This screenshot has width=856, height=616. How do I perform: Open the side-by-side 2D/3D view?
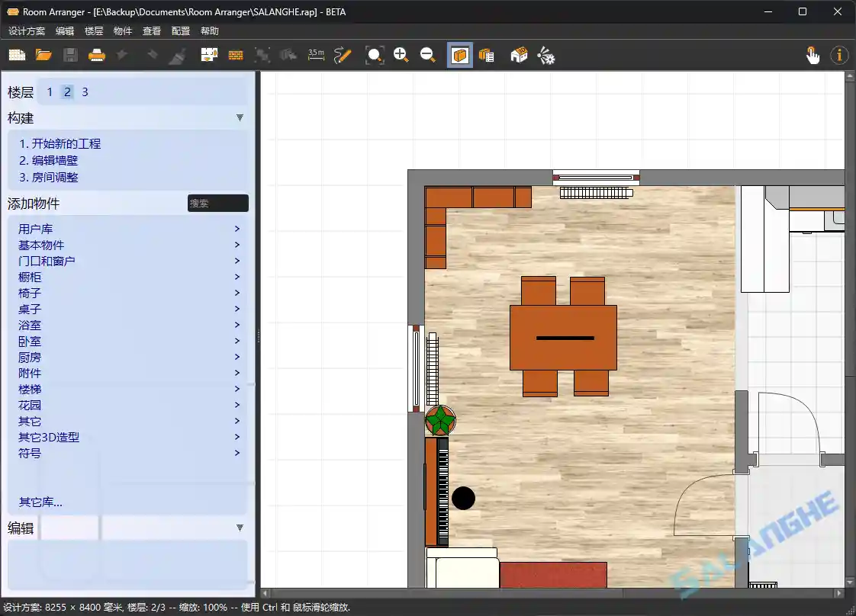click(x=486, y=55)
